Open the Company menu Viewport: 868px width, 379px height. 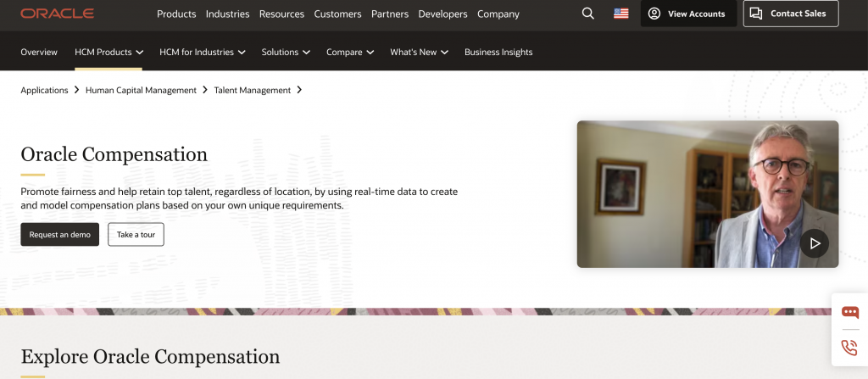tap(498, 14)
